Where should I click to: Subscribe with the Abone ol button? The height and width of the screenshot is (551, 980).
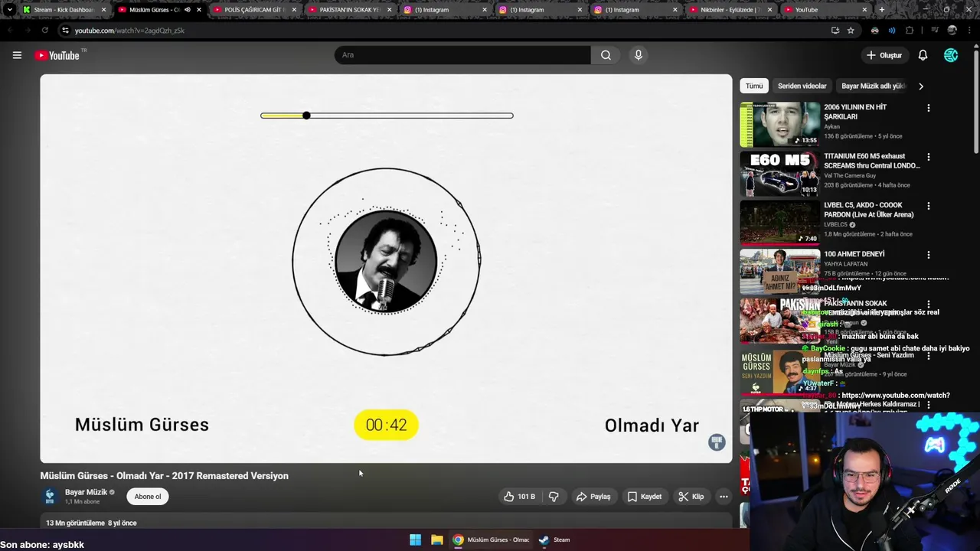click(148, 497)
